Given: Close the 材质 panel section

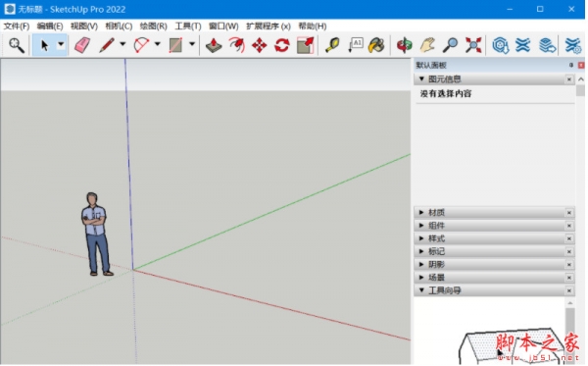Looking at the screenshot, I should click(569, 213).
